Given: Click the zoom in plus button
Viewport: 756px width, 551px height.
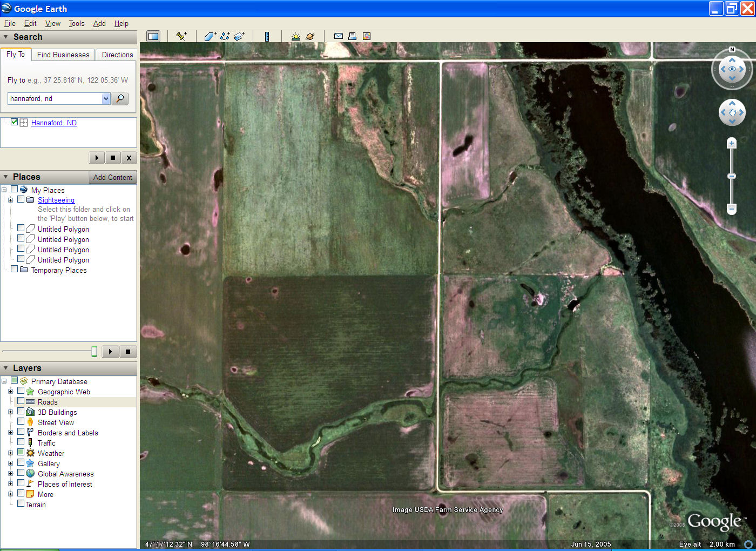Looking at the screenshot, I should 732,143.
